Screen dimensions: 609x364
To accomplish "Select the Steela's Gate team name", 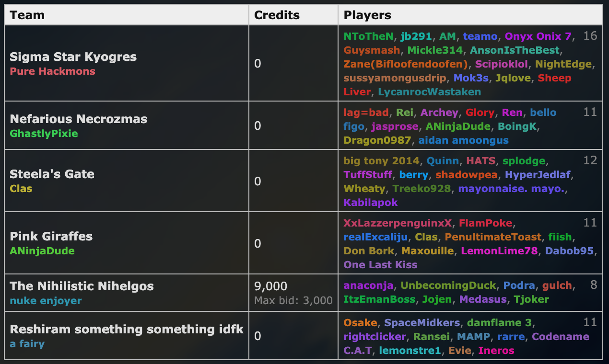I will 52,174.
